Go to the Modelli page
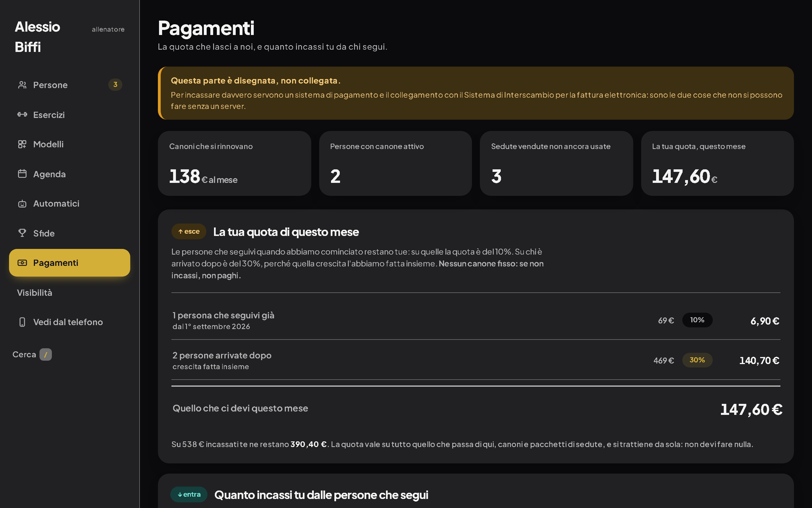This screenshot has width=812, height=508. 69,144
